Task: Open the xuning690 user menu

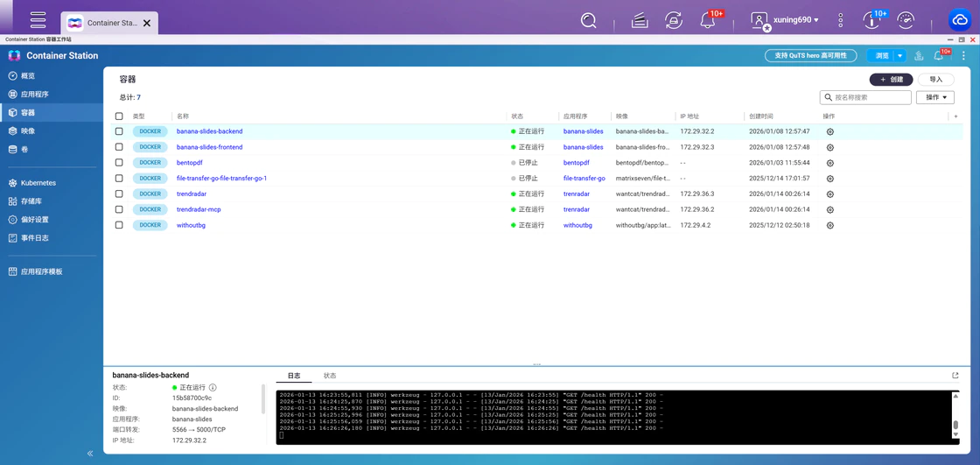Action: pyautogui.click(x=785, y=20)
